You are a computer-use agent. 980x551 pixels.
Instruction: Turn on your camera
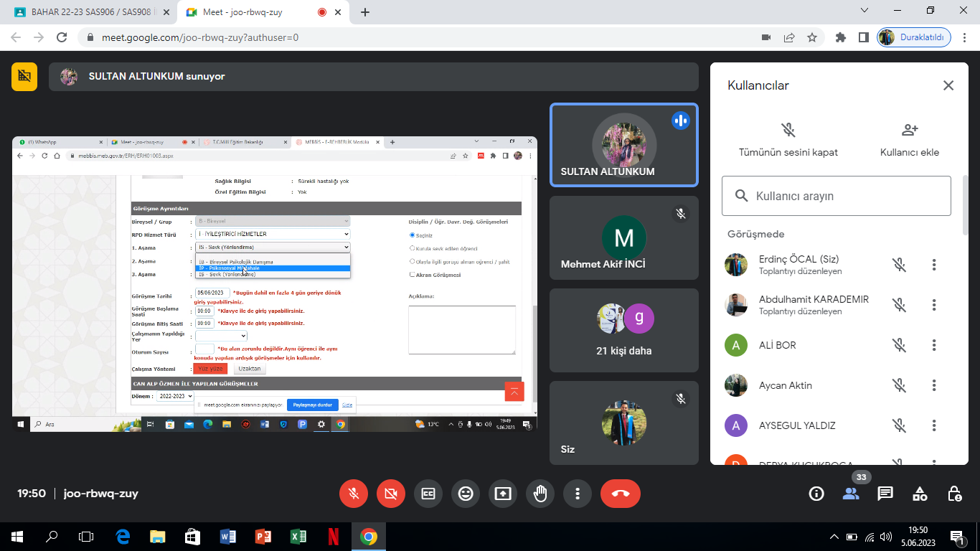(391, 494)
